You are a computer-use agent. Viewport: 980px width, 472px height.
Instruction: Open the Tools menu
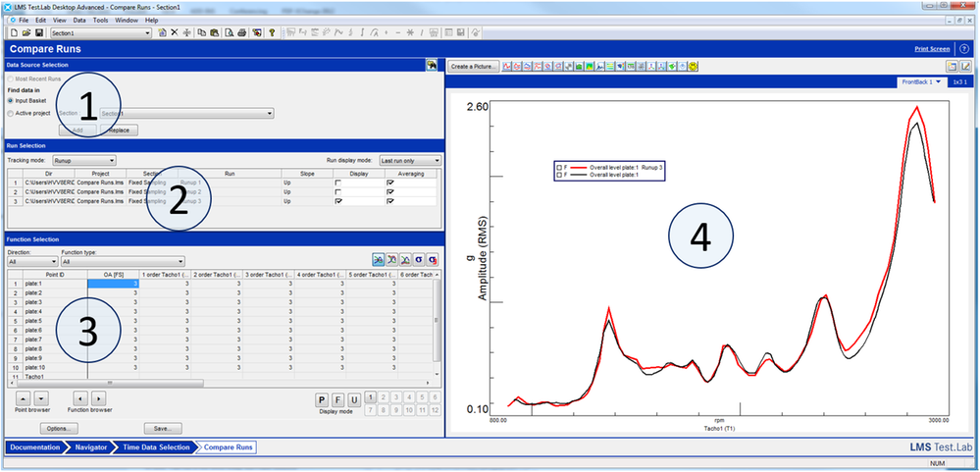pos(100,20)
